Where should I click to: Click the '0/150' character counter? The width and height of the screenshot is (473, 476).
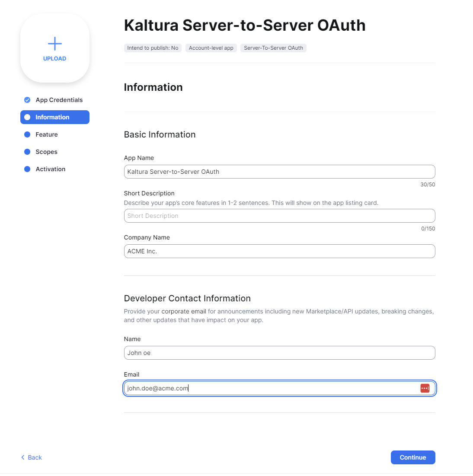(x=428, y=229)
